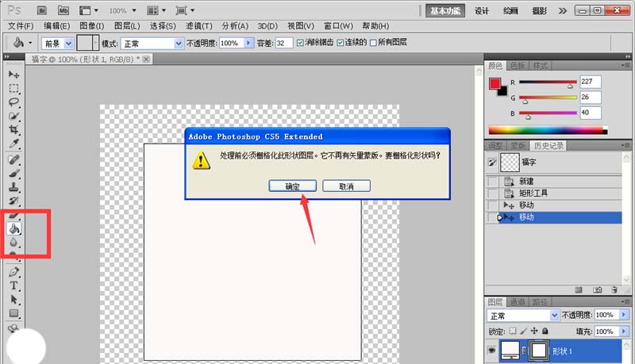Hide the 形状 1 layer eye icon

pyautogui.click(x=491, y=351)
